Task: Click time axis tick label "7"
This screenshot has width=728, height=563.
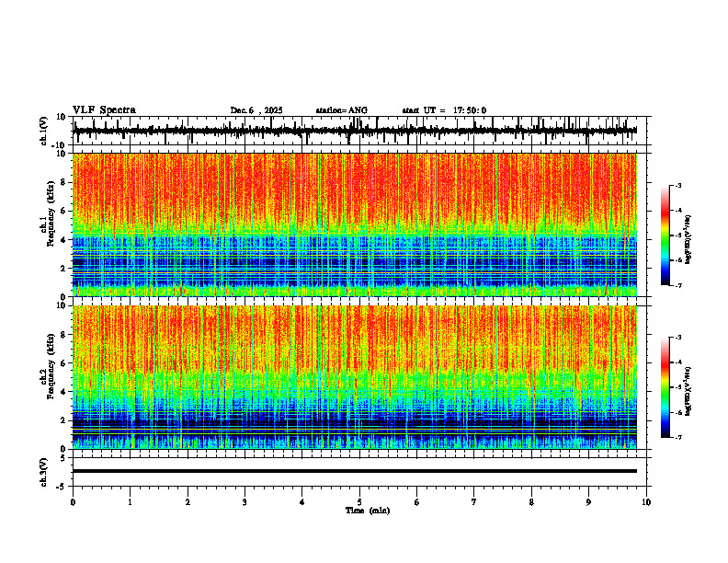Action: click(x=474, y=502)
